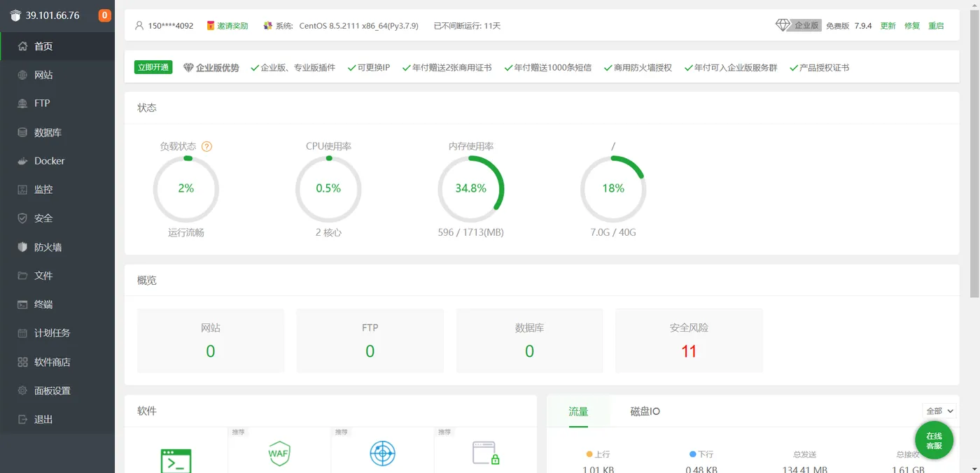Click the 可更换IP feature text
980x473 pixels.
pos(374,68)
